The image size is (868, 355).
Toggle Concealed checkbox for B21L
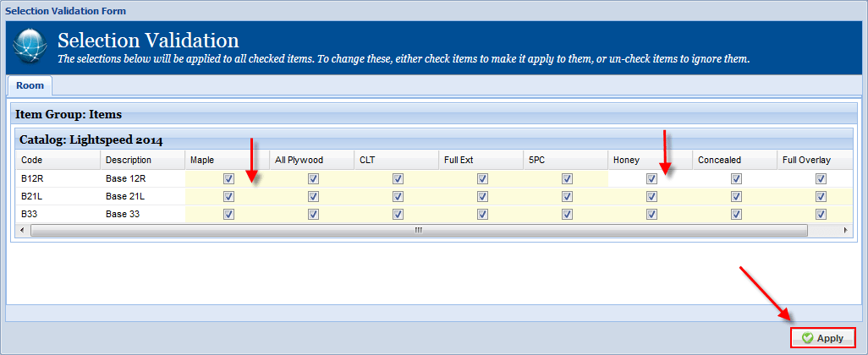point(736,196)
